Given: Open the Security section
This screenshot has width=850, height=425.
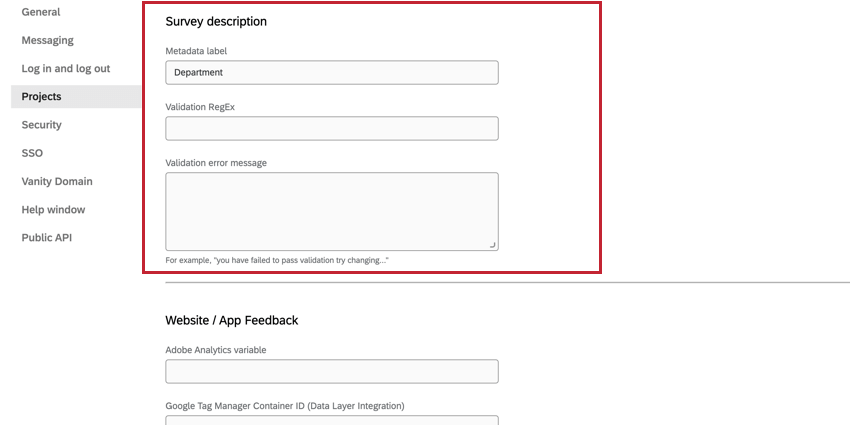Looking at the screenshot, I should [x=42, y=125].
